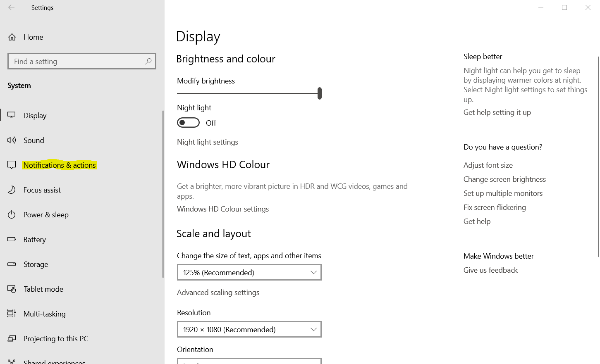Close the Settings window

point(588,7)
